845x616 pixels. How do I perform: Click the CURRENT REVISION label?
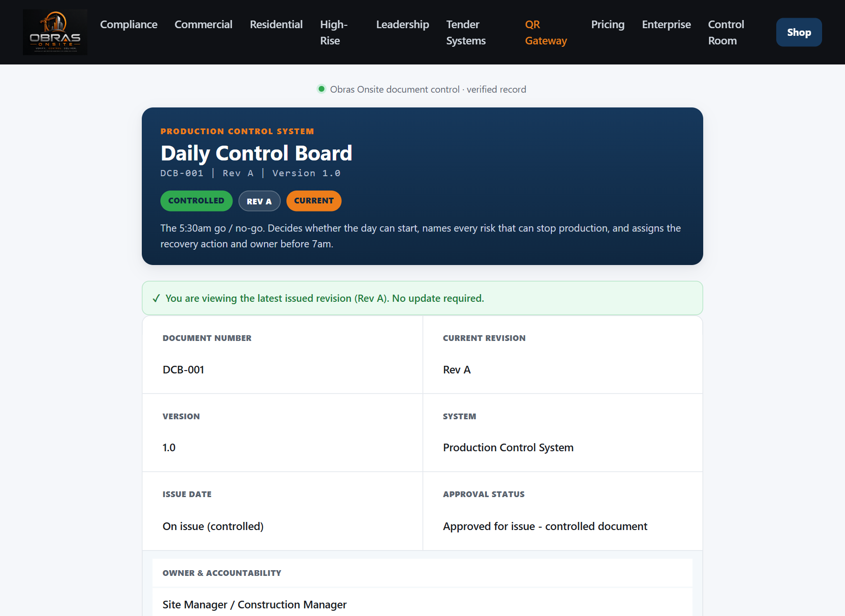pyautogui.click(x=484, y=338)
